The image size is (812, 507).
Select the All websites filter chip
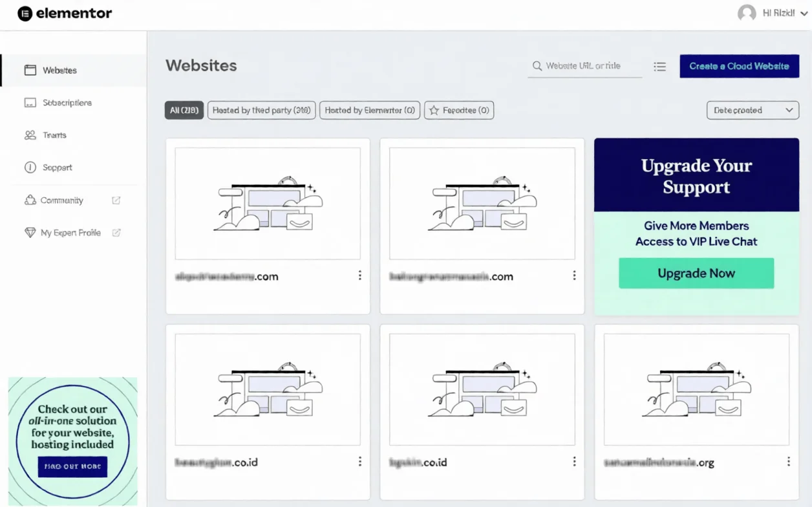click(184, 111)
